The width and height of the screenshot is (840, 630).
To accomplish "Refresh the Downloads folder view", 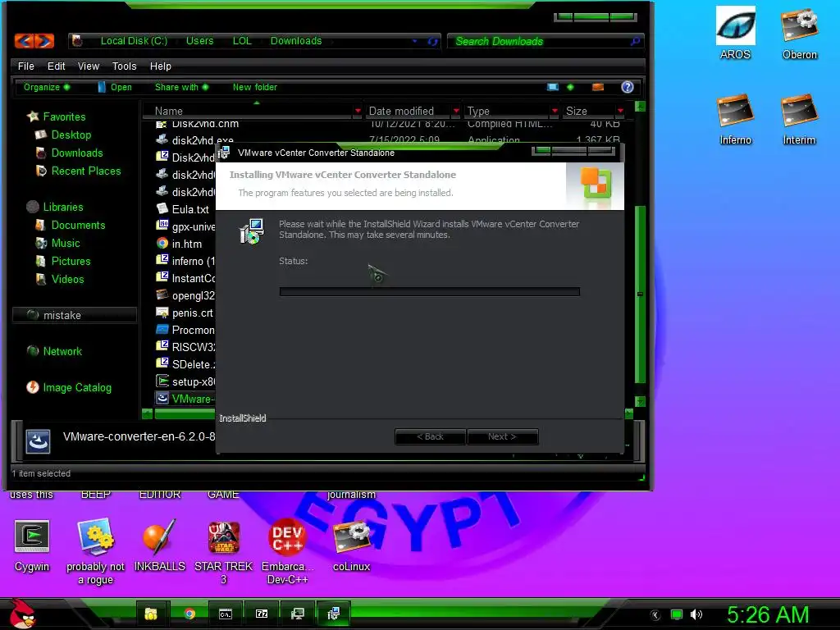I will pos(432,41).
